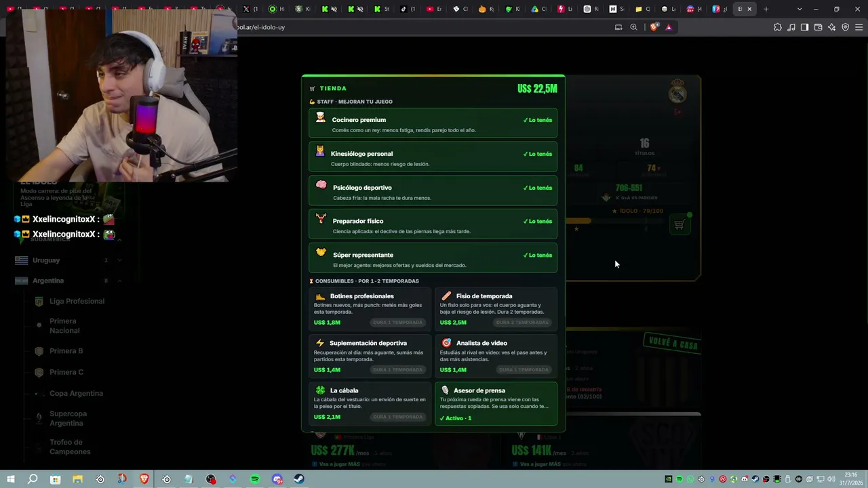Select Primera Nacional in the sidebar

[x=64, y=326]
